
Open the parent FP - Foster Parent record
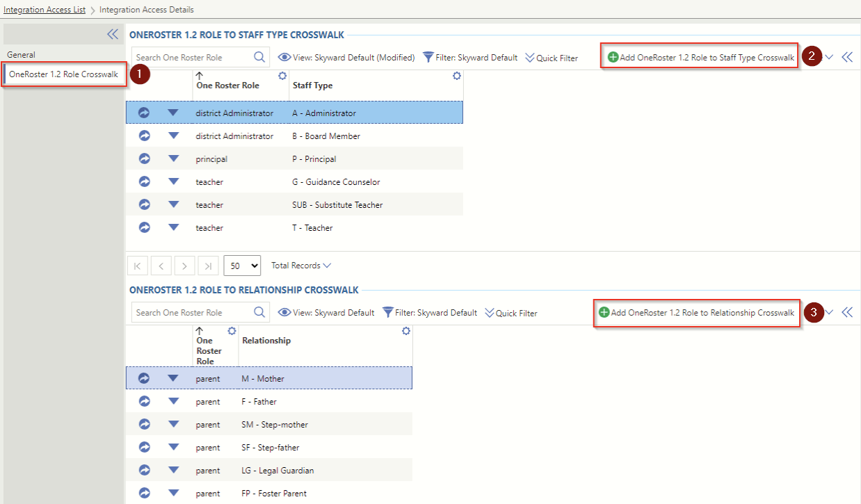point(144,493)
